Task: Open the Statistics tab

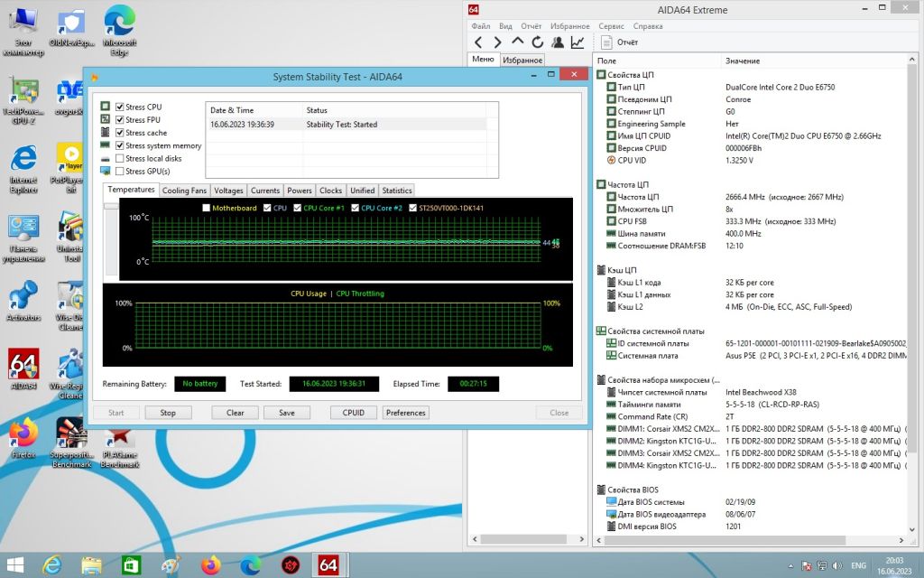Action: coord(397,191)
